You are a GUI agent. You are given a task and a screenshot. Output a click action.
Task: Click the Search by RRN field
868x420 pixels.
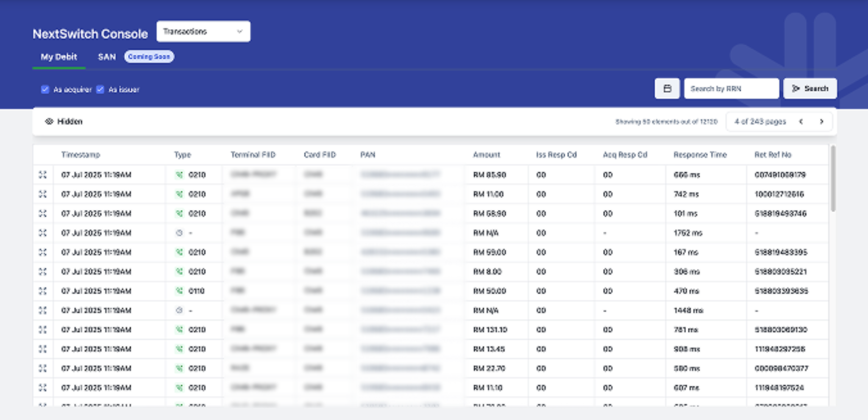coord(731,88)
